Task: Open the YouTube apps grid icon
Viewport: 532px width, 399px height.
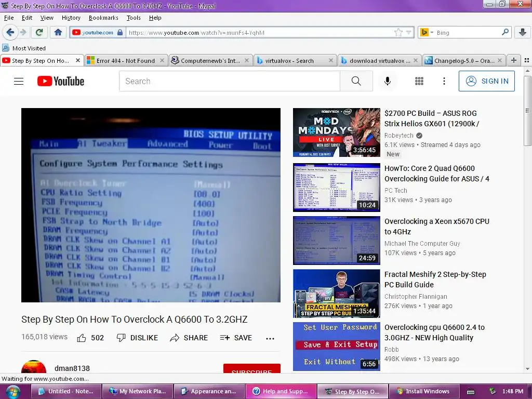Action: [x=419, y=81]
